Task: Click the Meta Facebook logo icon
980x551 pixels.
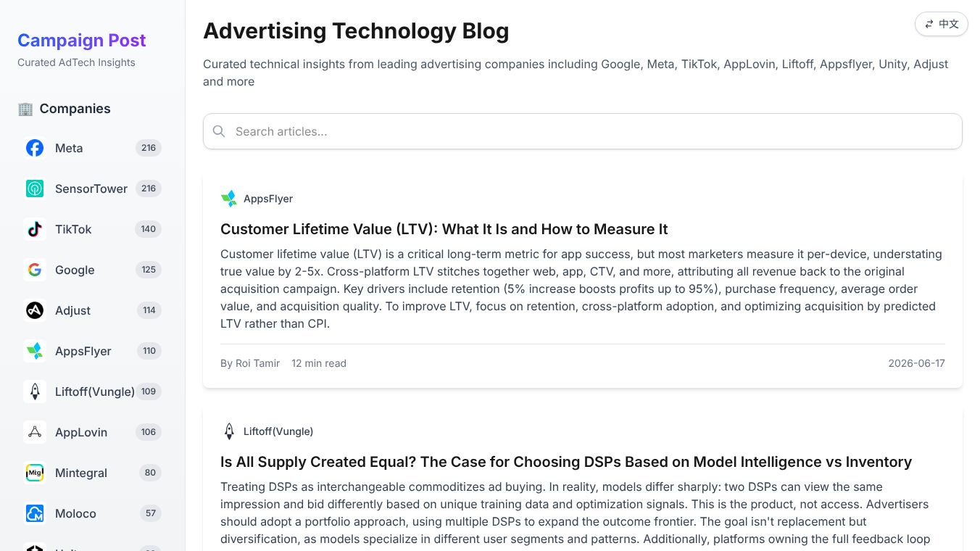Action: (35, 148)
